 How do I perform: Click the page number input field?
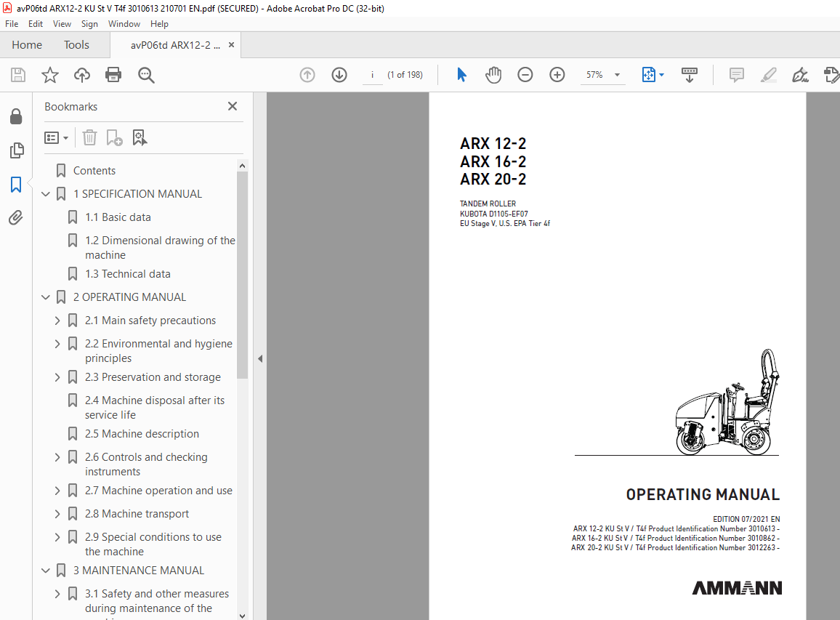click(x=372, y=75)
